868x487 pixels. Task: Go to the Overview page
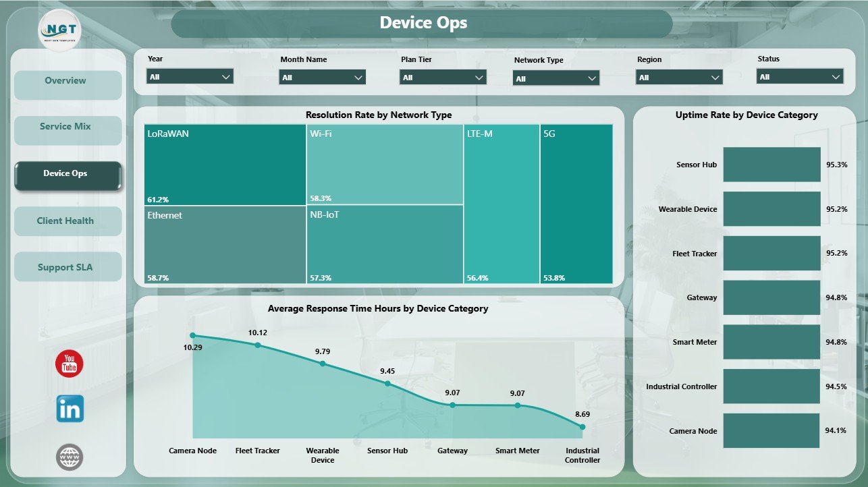click(x=68, y=85)
